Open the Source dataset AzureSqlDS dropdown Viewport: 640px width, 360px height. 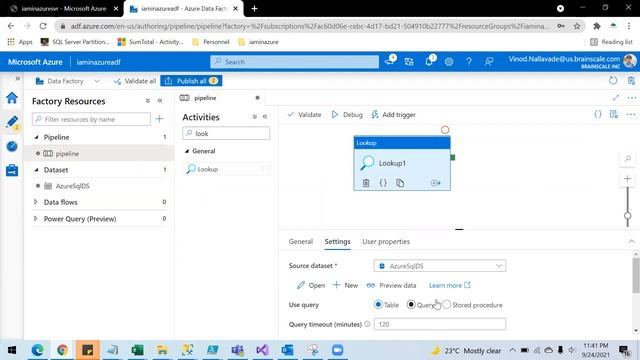pos(440,266)
